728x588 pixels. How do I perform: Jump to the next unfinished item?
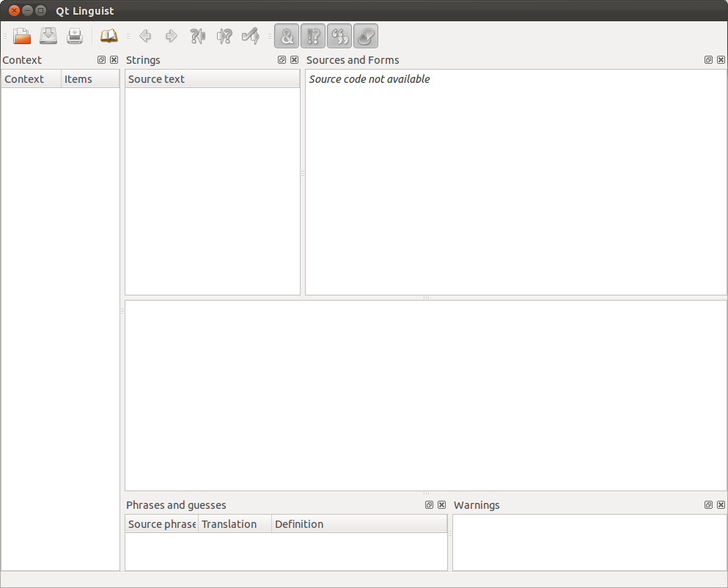point(224,36)
